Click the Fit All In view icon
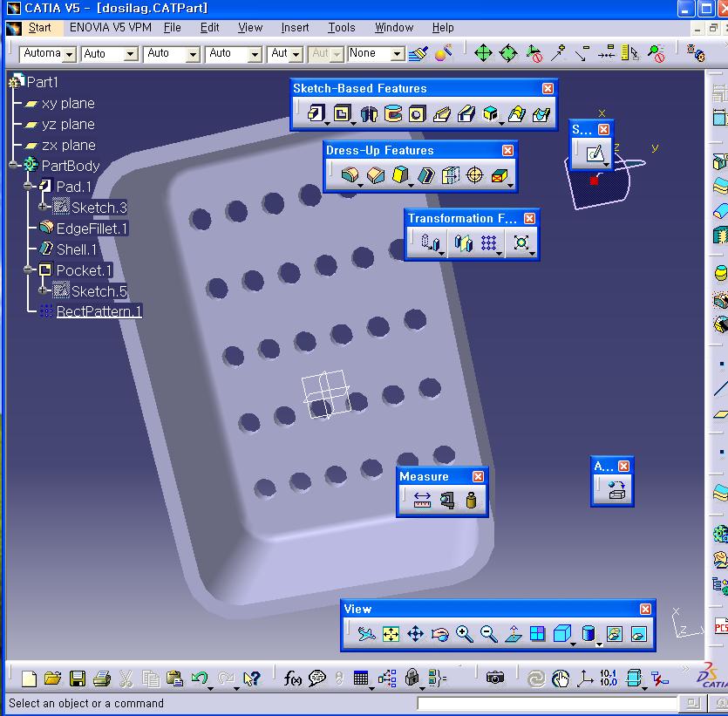 pos(391,634)
